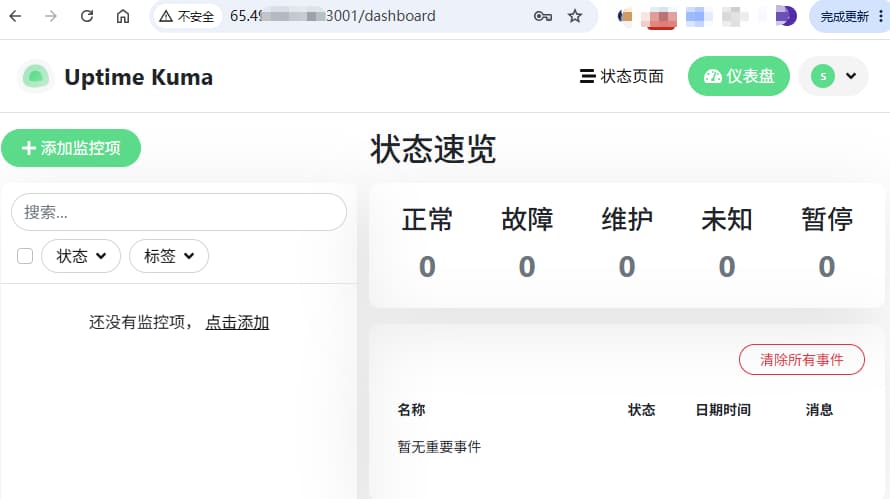Expand the user profile dropdown arrow
890x499 pixels.
click(x=851, y=76)
